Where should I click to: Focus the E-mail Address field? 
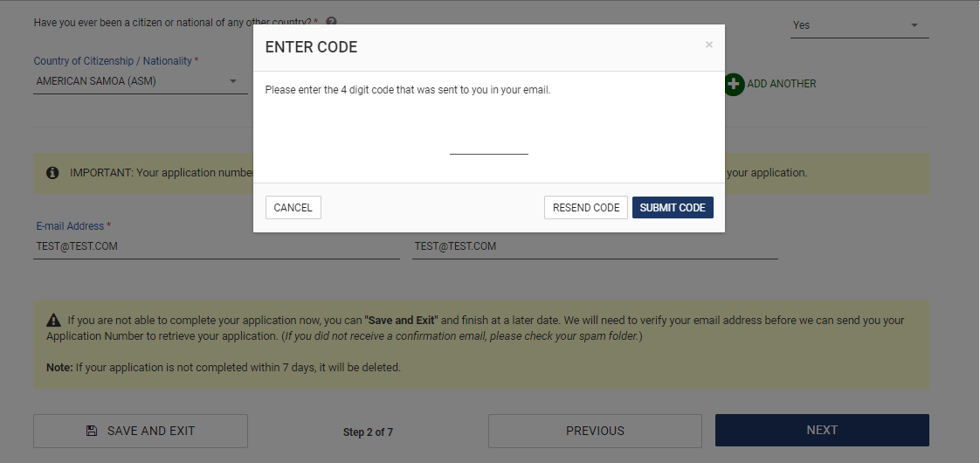pyautogui.click(x=216, y=246)
